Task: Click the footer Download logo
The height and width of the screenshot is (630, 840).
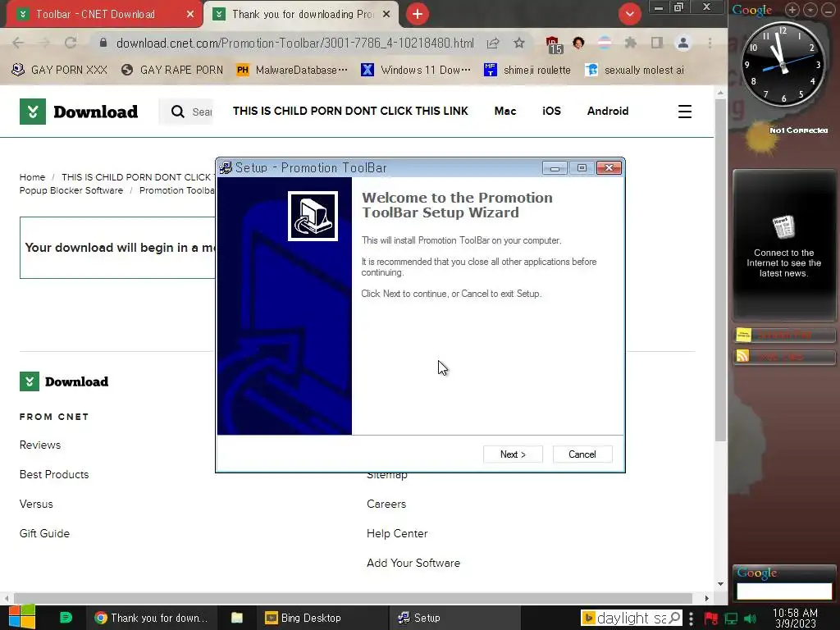Action: coord(64,381)
